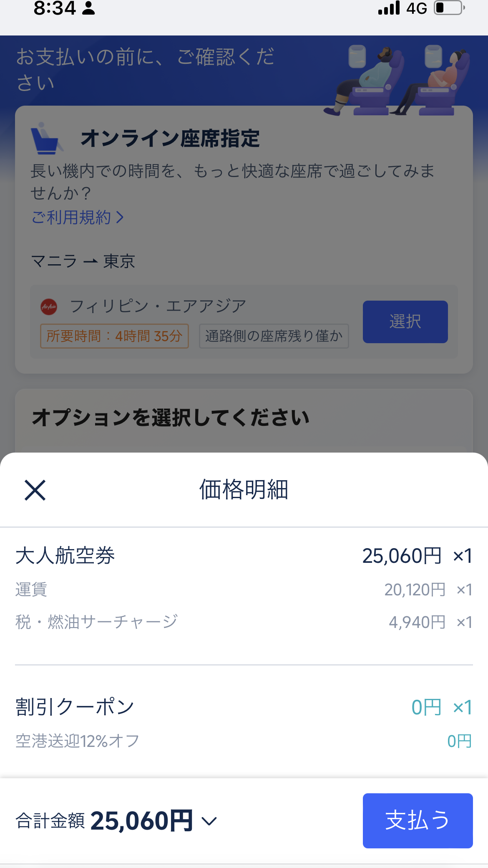Viewport: 488px width, 868px height.
Task: Tap the battery icon in status bar
Action: 449,8
